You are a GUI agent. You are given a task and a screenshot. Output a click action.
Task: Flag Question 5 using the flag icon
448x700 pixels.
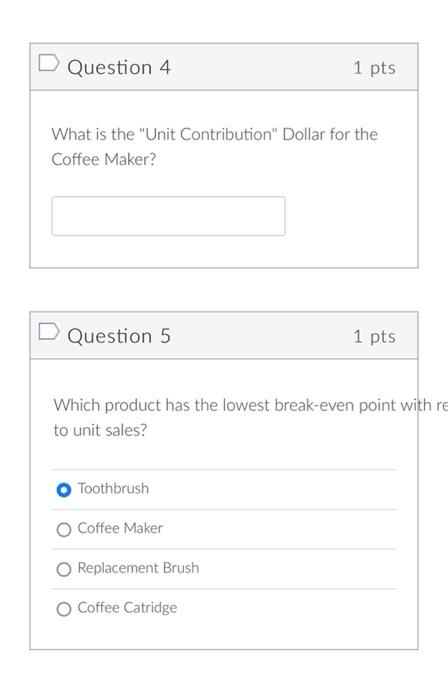(x=49, y=332)
